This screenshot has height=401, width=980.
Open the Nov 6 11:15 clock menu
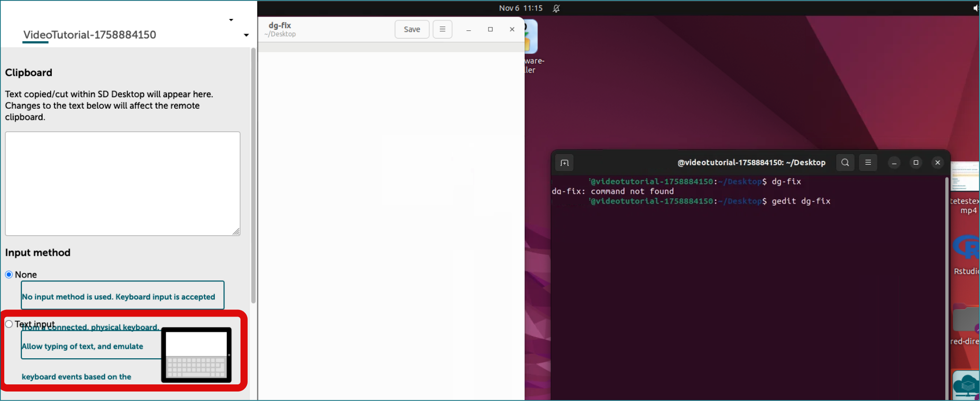pos(520,8)
